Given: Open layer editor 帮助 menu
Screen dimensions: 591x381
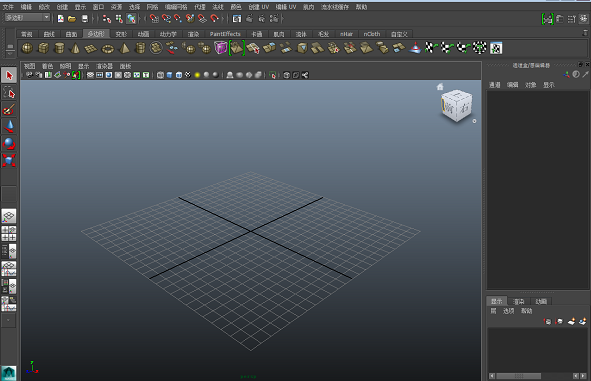Looking at the screenshot, I should tap(527, 311).
